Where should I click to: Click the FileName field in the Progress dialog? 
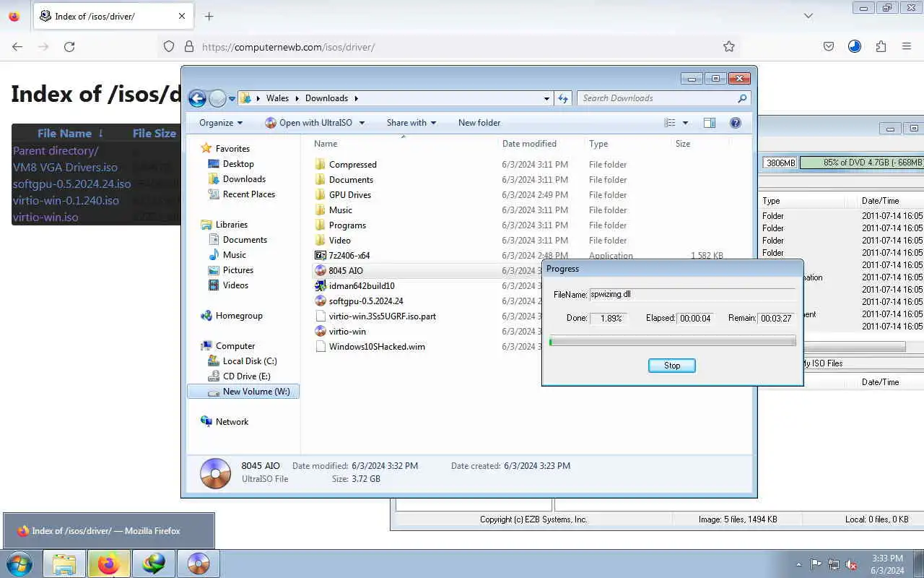[x=692, y=295]
